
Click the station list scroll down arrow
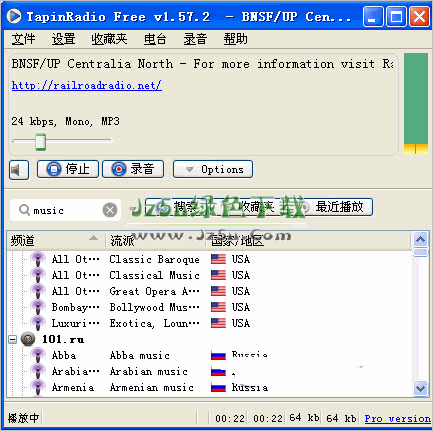coord(420,388)
